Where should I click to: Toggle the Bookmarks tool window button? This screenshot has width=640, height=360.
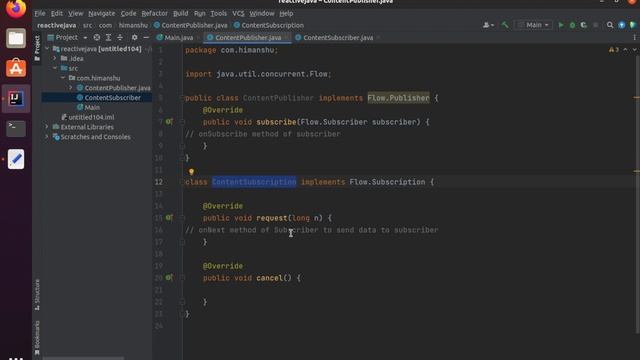coord(37,338)
